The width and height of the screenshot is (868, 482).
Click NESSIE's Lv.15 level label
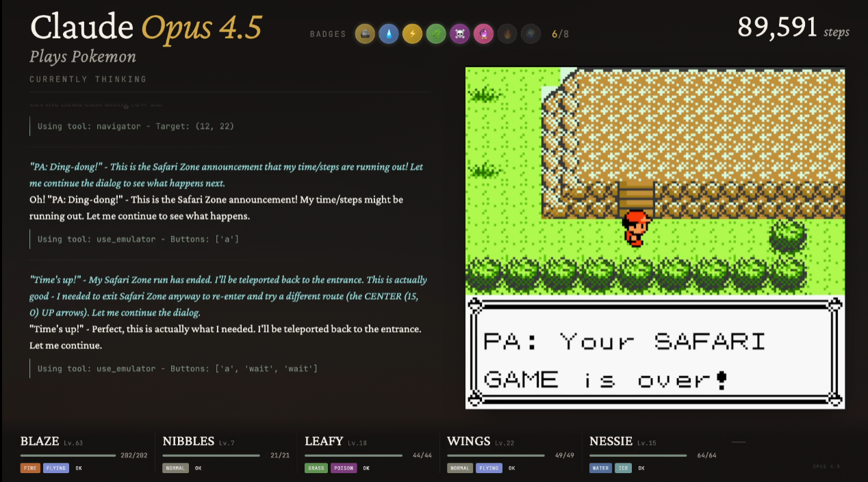click(647, 444)
